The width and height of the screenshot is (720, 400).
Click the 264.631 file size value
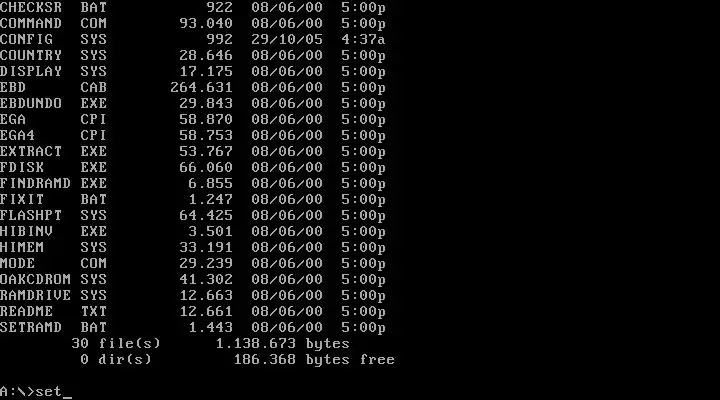click(201, 87)
